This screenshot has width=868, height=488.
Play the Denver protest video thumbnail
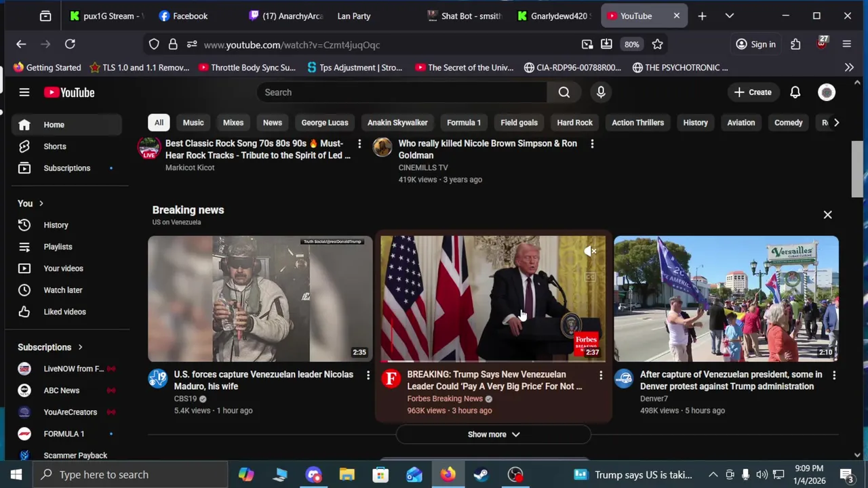[x=726, y=299]
